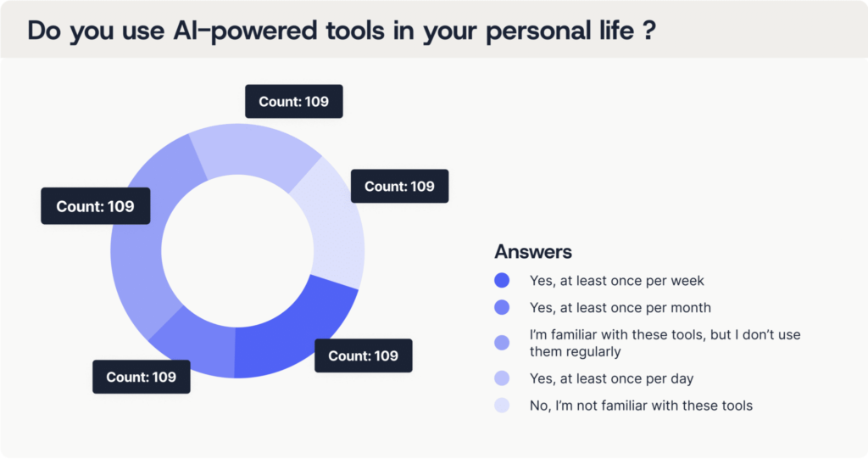Click the legend dot for 'I'm familiar with these tools'
Screen dimensions: 868x459
502,343
